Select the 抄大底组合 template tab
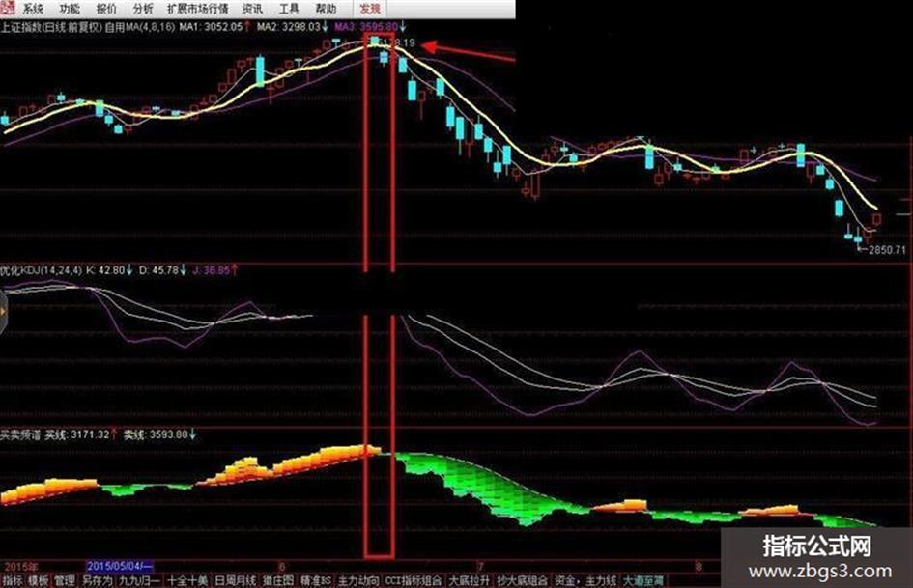 (523, 580)
